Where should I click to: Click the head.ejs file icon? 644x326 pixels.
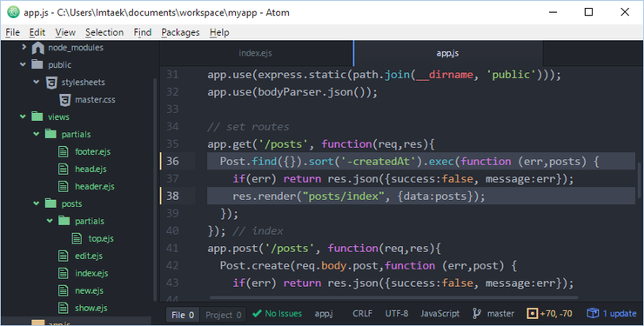tap(64, 169)
